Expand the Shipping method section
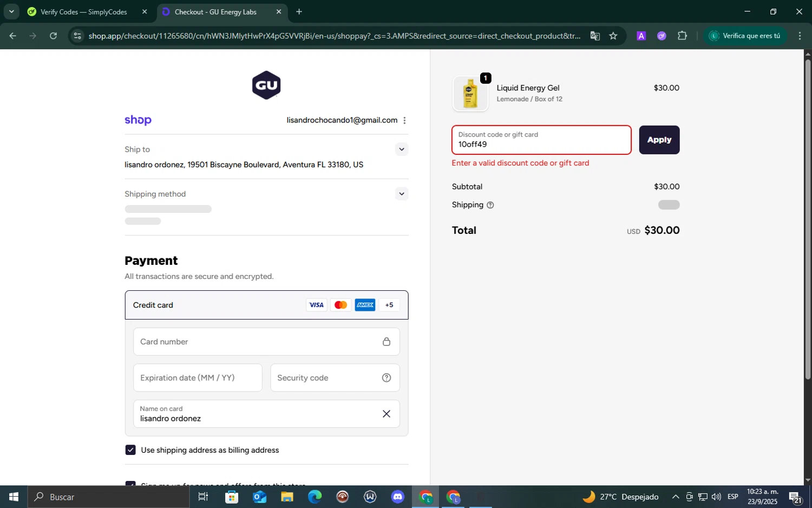 (401, 194)
